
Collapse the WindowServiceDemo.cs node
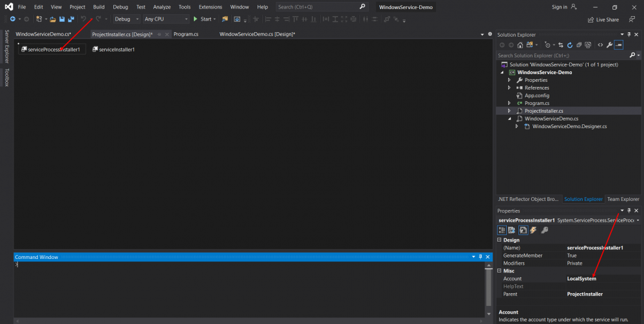509,119
